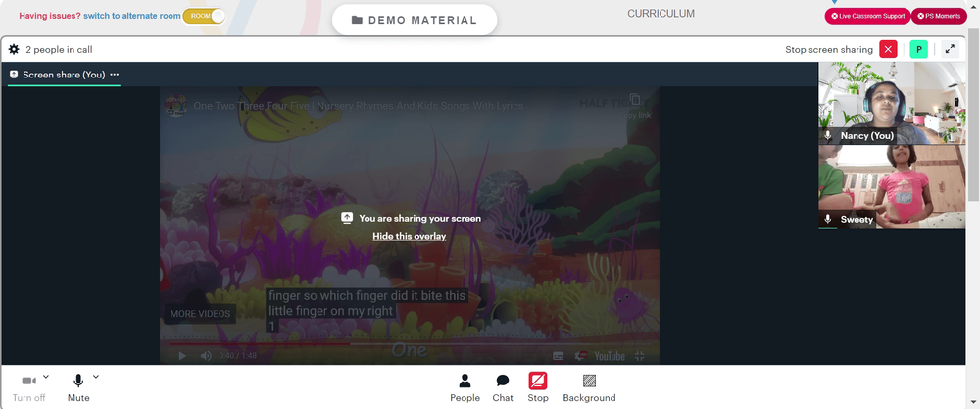The height and width of the screenshot is (409, 980).
Task: Click 'switch to alternate room' link
Action: pyautogui.click(x=132, y=16)
